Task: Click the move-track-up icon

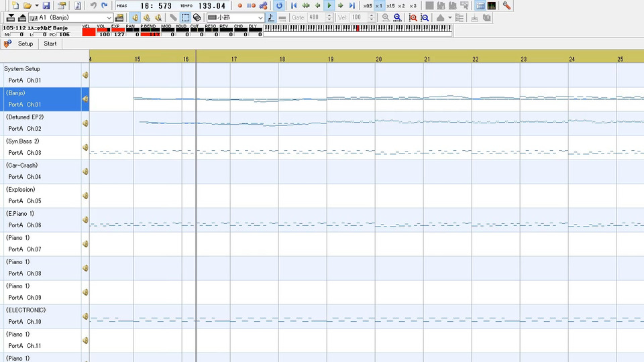Action: click(22, 17)
